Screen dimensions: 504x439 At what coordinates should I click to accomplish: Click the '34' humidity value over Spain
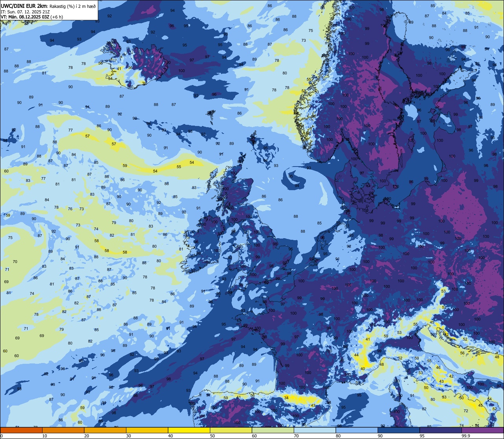click(286, 398)
